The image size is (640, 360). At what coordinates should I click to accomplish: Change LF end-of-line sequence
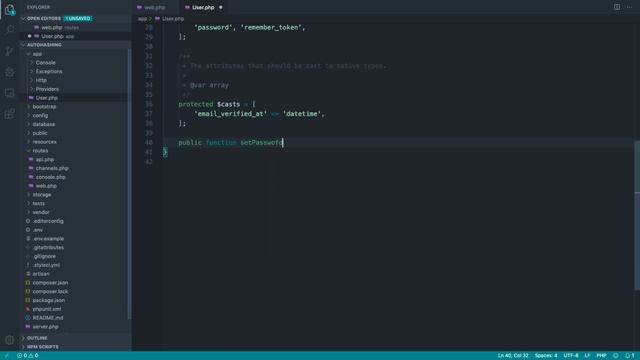[x=587, y=356]
